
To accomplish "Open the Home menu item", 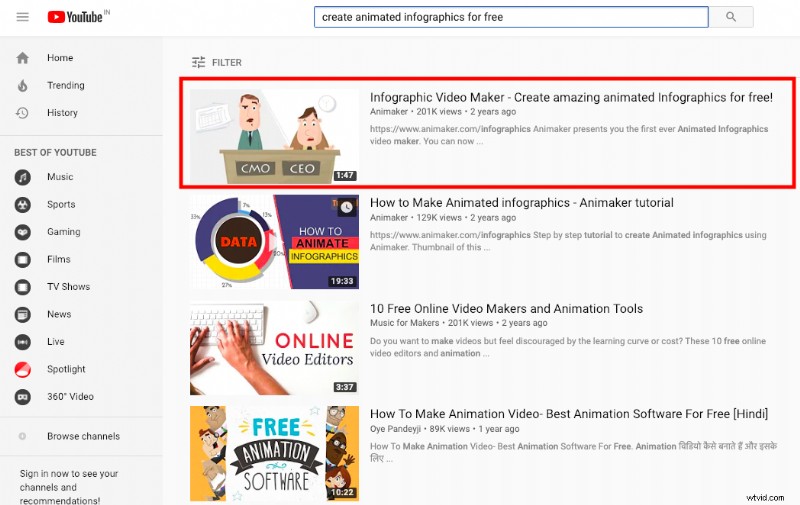I will 60,58.
